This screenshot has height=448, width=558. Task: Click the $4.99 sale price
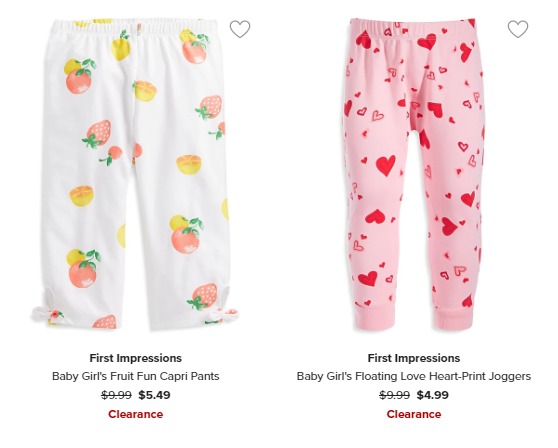pos(433,395)
